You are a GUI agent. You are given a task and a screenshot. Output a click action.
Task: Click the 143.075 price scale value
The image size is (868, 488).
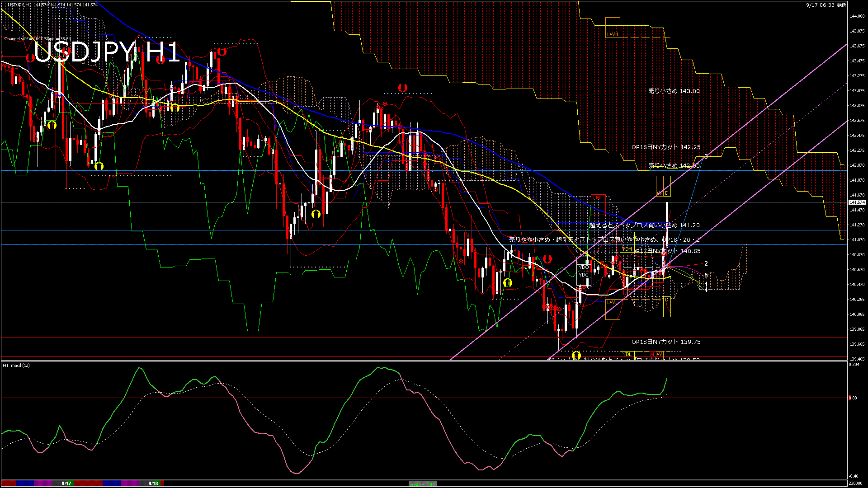(x=857, y=91)
